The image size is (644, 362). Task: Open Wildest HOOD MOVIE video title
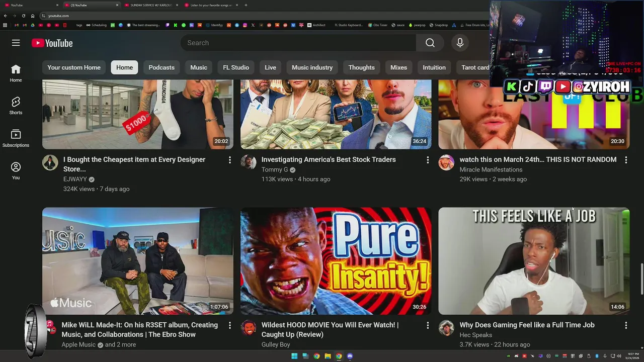click(x=330, y=330)
